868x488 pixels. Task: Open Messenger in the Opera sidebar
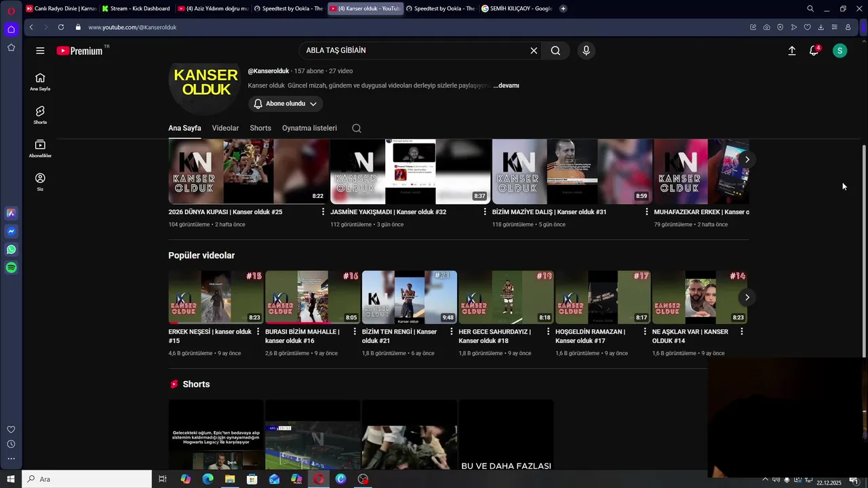pos(11,231)
